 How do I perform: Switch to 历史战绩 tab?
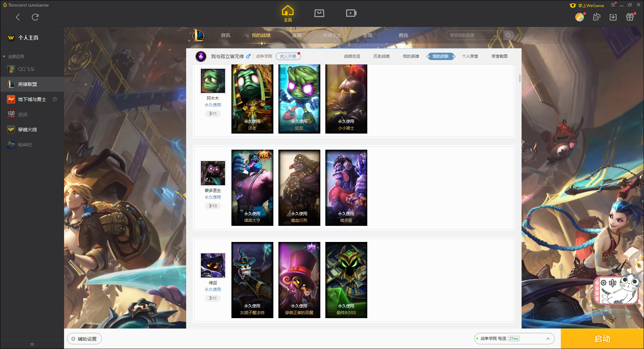[381, 56]
